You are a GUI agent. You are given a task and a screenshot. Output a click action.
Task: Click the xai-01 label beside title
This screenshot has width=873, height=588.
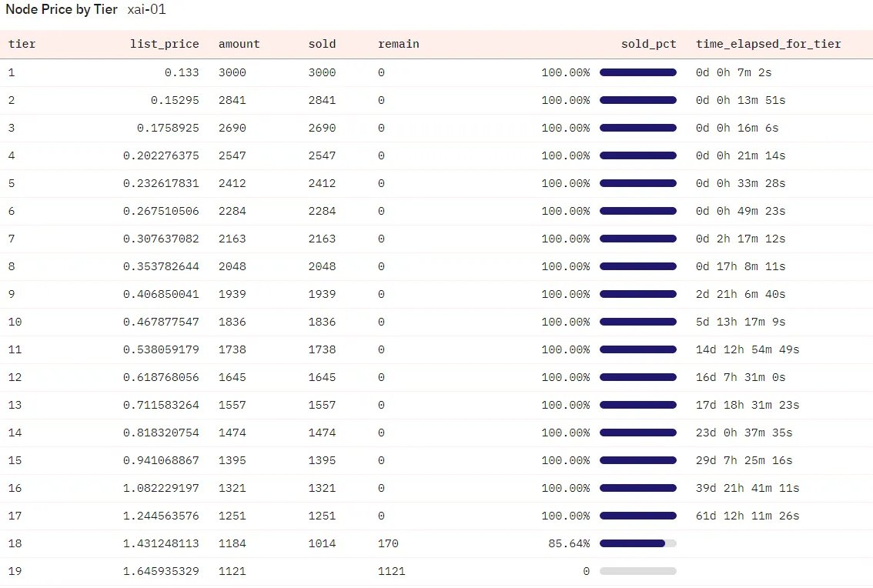tap(146, 10)
